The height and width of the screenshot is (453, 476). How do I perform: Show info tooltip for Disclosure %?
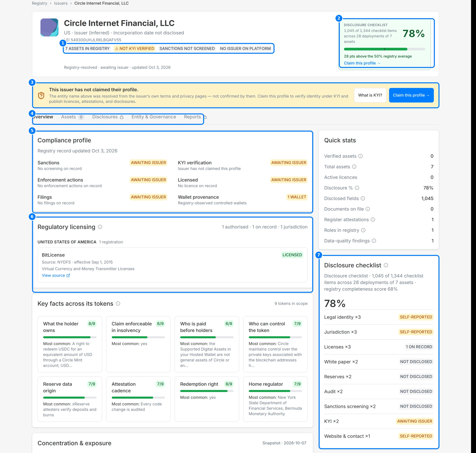pyautogui.click(x=357, y=188)
